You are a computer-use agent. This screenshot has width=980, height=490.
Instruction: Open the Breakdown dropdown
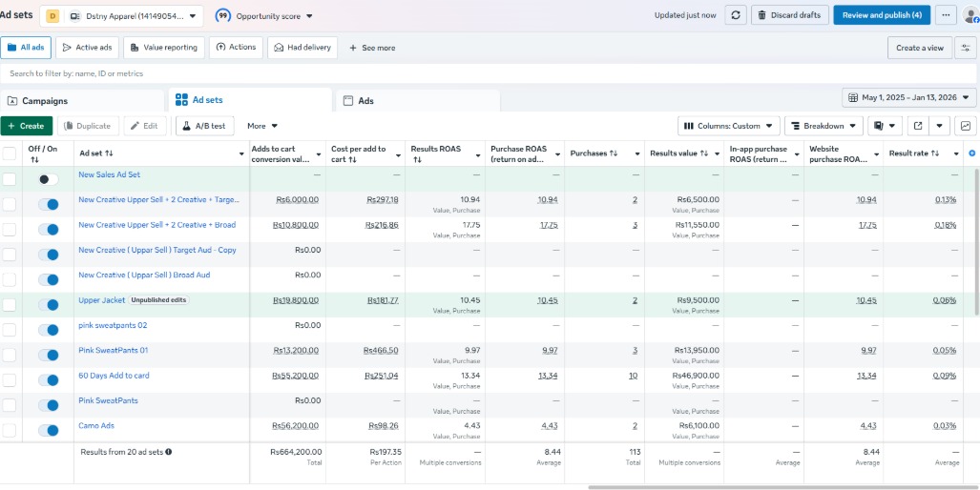824,126
